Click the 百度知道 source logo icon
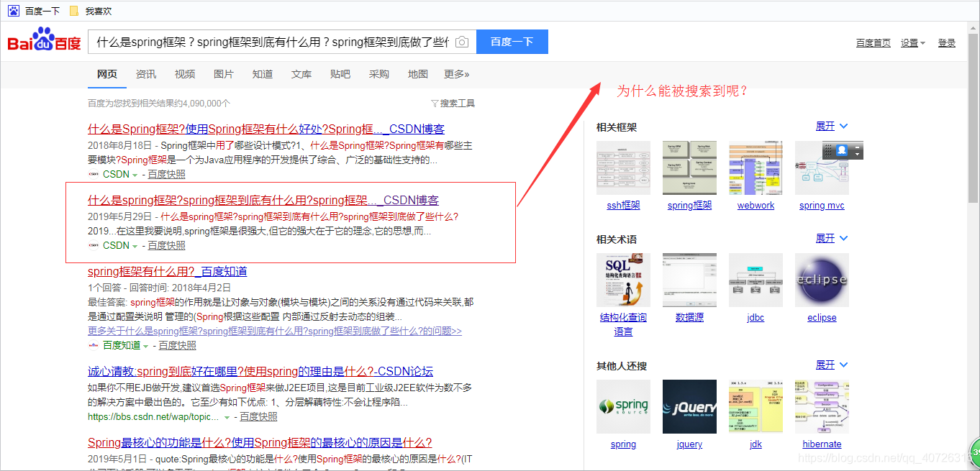The width and height of the screenshot is (980, 471). (x=94, y=345)
